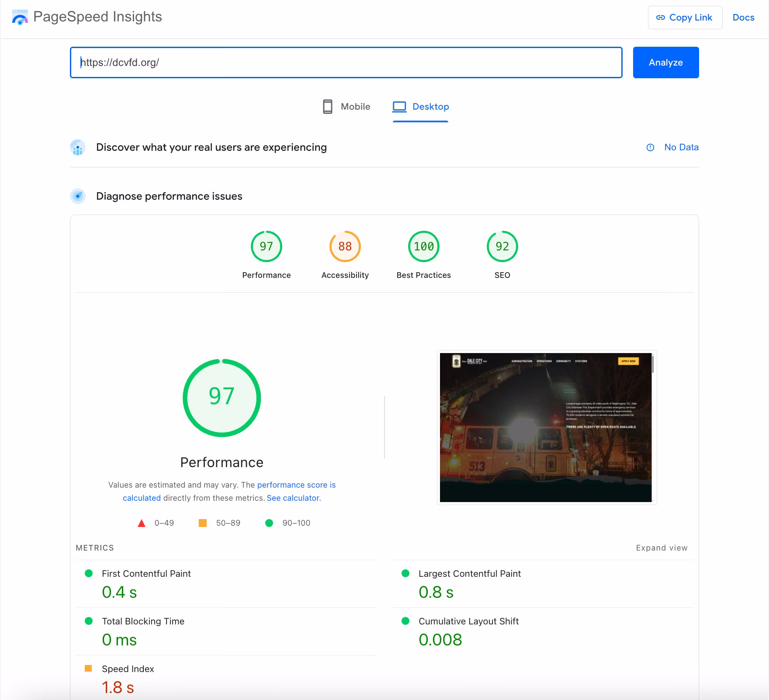Click the Diagnose performance issues heading

tap(169, 196)
